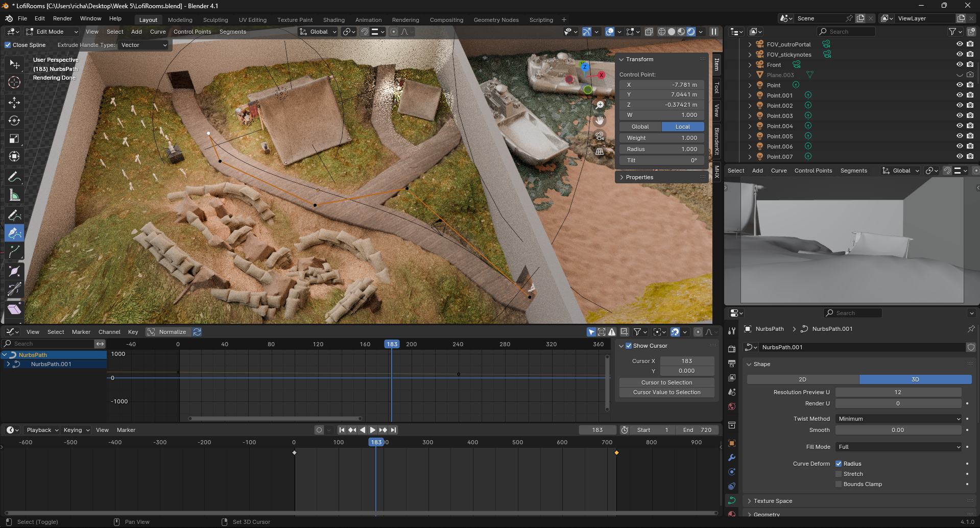This screenshot has height=528, width=980.
Task: Select the Measure tool
Action: [x=14, y=196]
